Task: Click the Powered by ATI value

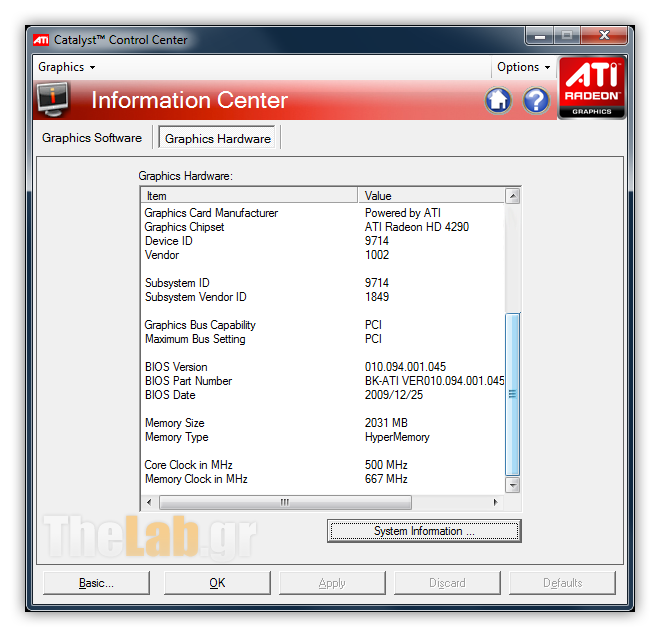Action: [403, 213]
